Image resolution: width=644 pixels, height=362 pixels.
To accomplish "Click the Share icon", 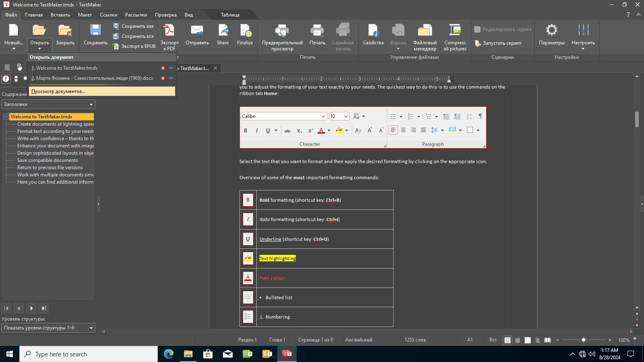I will [x=223, y=31].
